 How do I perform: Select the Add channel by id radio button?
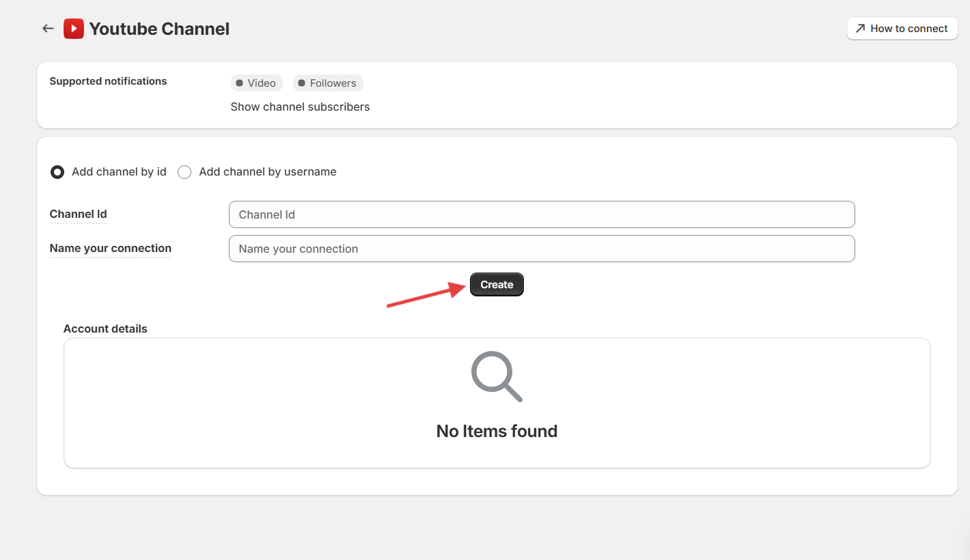pos(57,172)
